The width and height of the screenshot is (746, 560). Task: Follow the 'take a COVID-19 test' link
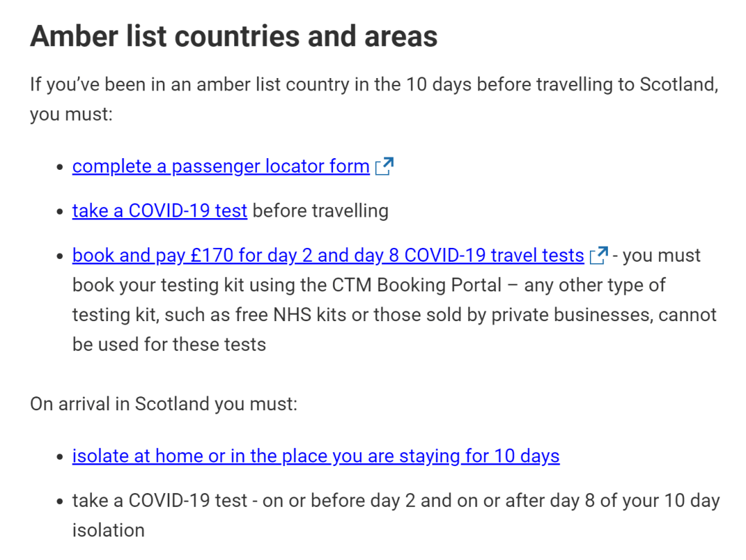(x=160, y=211)
